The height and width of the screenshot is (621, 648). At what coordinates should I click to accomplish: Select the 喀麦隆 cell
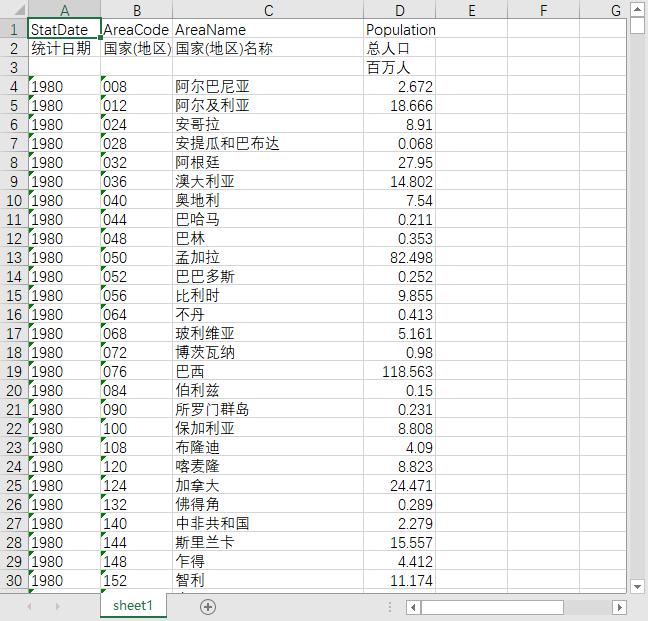point(268,466)
